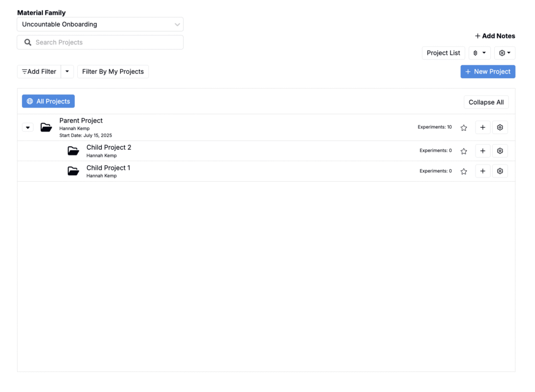Toggle favorite star for Child Project 2
Image resolution: width=535 pixels, height=392 pixels.
coord(463,151)
